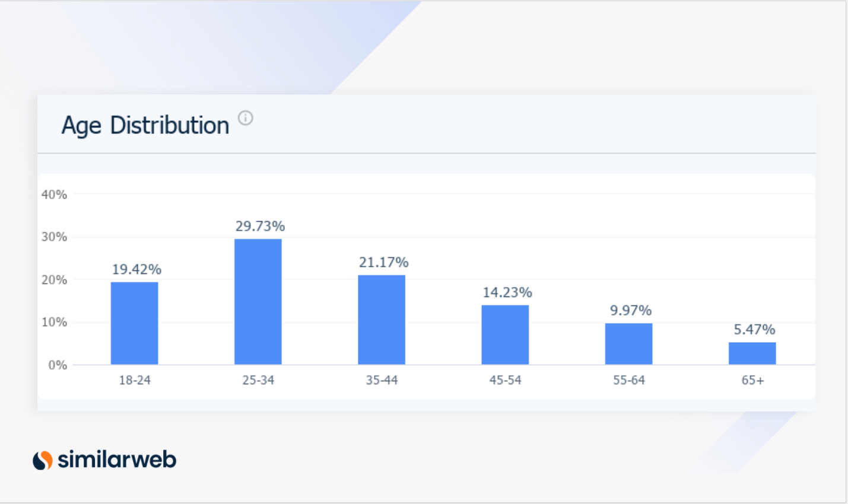Select the 21.17% data label
The height and width of the screenshot is (504, 848).
384,261
